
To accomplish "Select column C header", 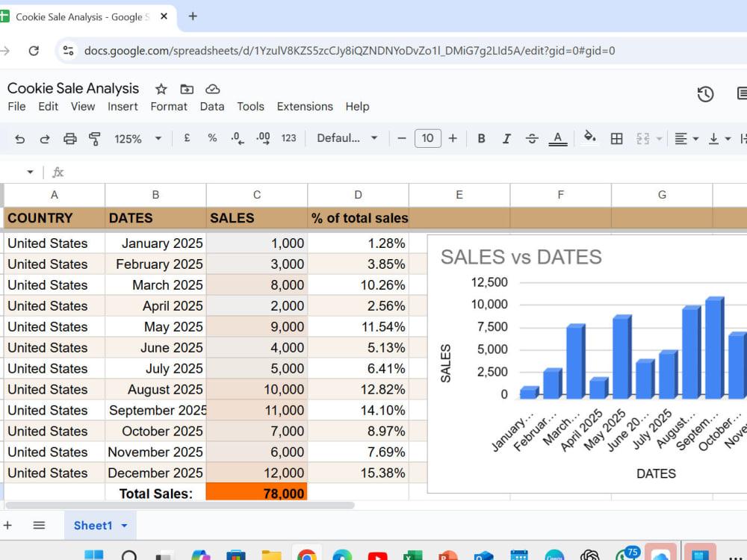I will pyautogui.click(x=257, y=195).
